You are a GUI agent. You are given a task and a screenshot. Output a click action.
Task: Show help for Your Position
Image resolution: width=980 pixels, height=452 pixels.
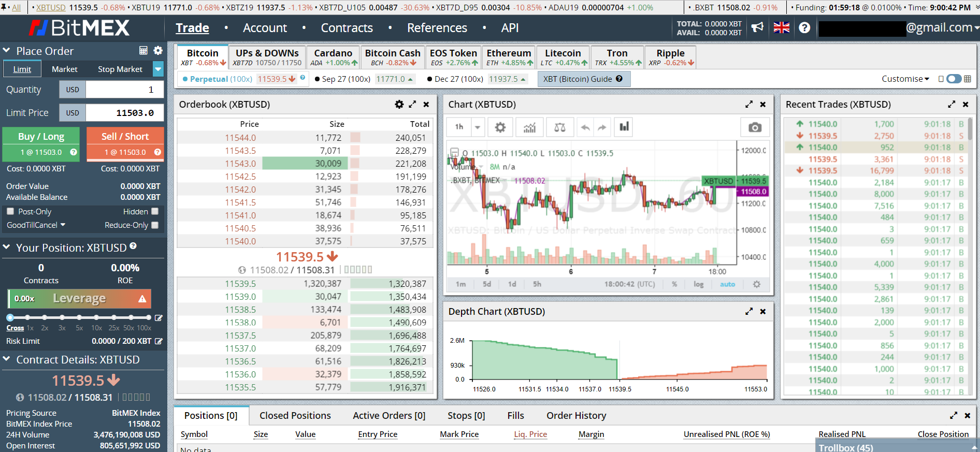[x=133, y=246]
